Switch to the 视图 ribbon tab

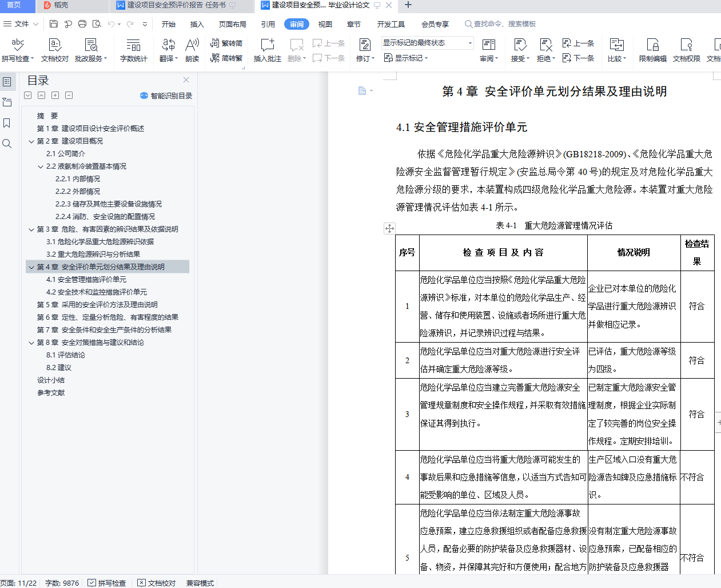click(325, 24)
